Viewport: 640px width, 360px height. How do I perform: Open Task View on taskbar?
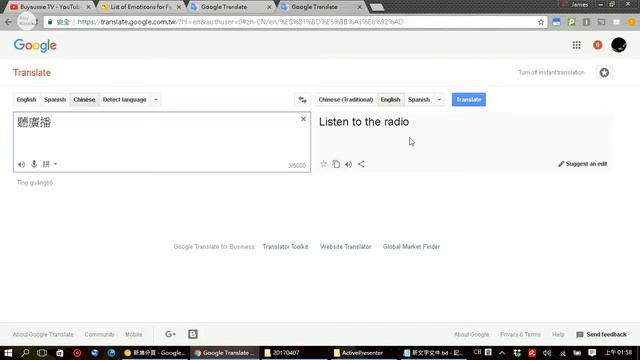pos(42,353)
